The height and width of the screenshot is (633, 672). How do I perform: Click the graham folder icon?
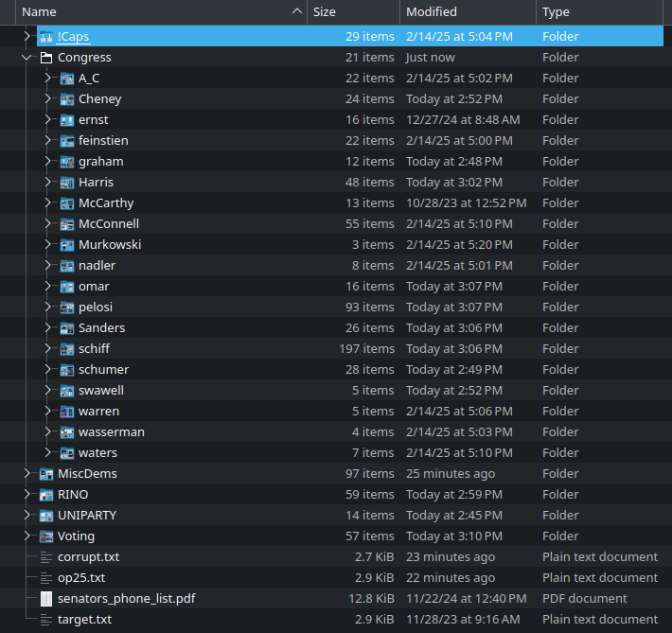coord(67,162)
